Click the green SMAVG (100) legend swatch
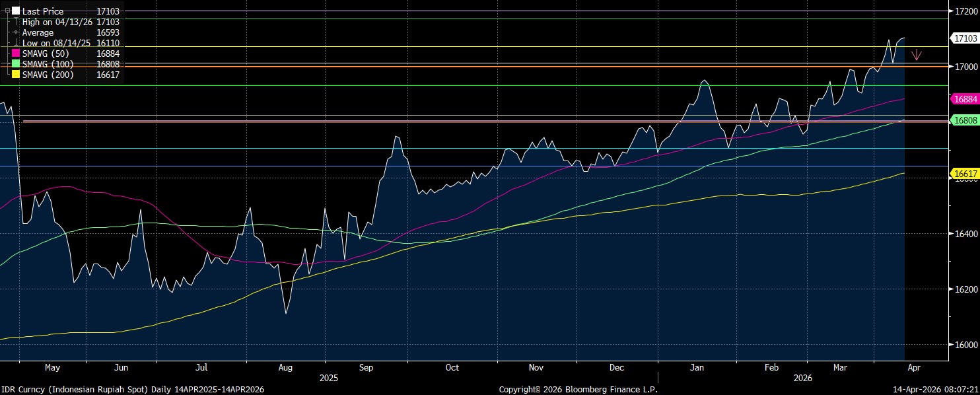The height and width of the screenshot is (395, 980). click(x=16, y=64)
